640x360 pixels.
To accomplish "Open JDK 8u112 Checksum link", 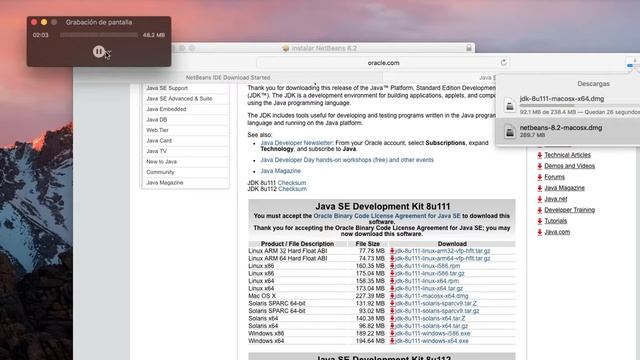I will [292, 189].
